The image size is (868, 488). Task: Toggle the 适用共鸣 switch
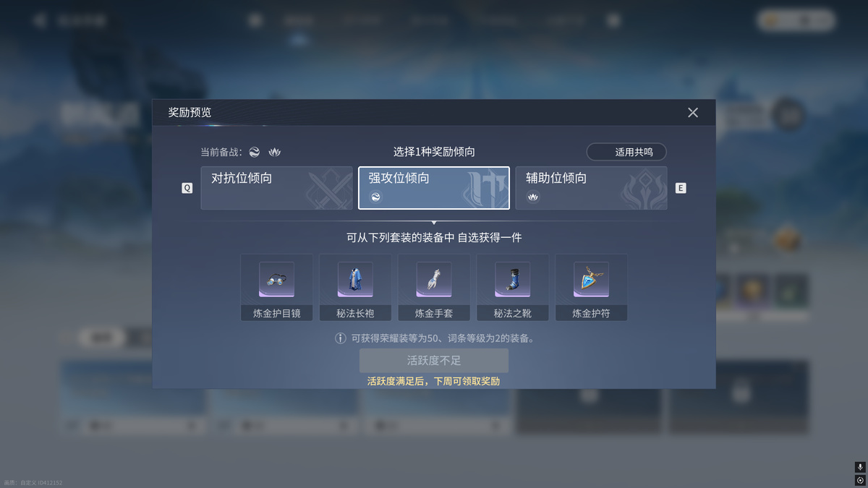(626, 152)
